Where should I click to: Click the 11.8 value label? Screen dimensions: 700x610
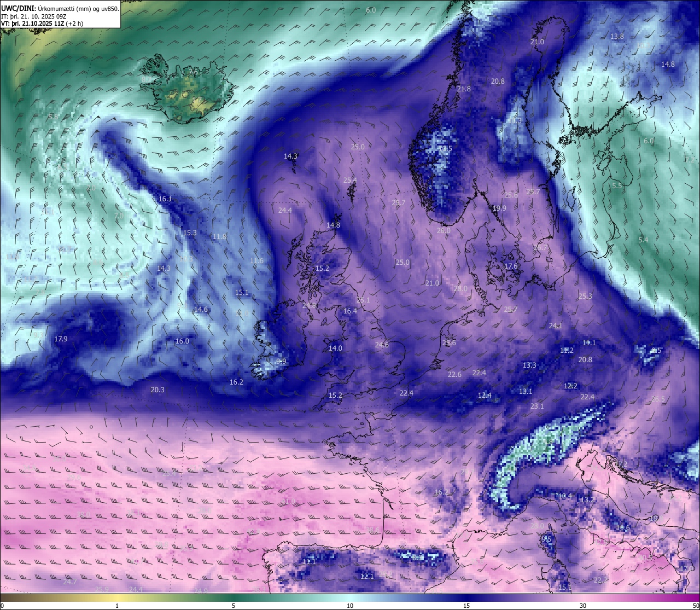coord(219,236)
